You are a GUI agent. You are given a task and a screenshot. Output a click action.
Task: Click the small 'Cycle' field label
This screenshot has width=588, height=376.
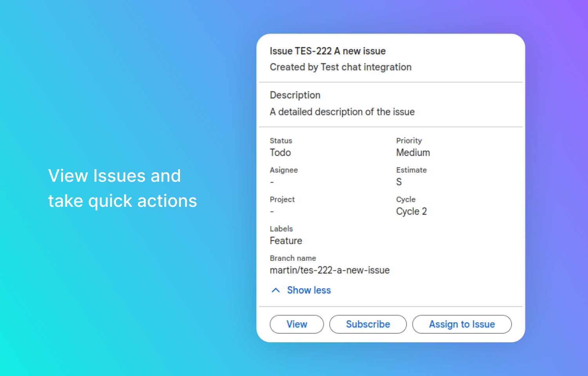406,199
